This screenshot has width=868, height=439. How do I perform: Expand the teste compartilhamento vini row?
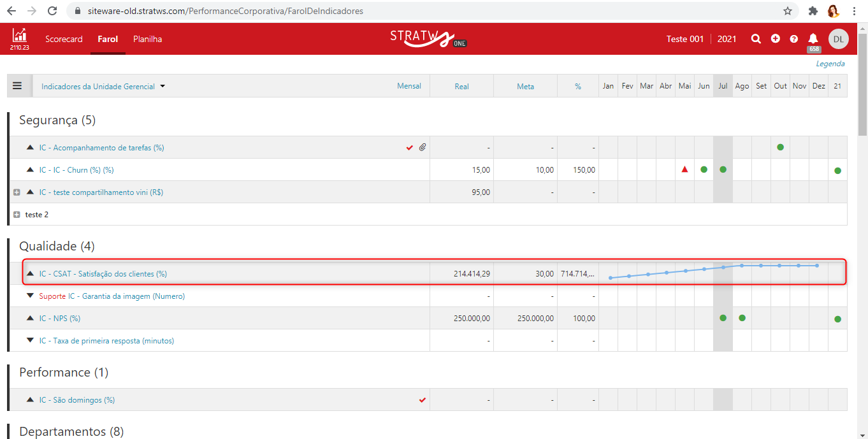coord(17,192)
